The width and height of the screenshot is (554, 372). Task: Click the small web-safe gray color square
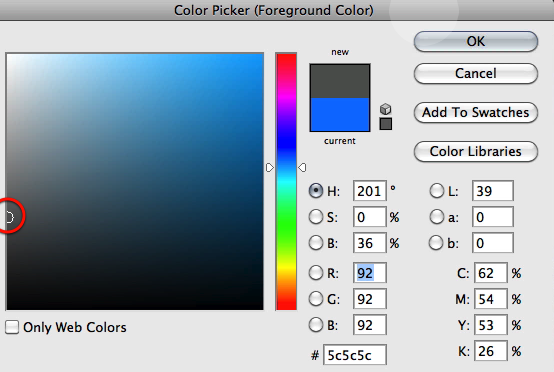[385, 124]
